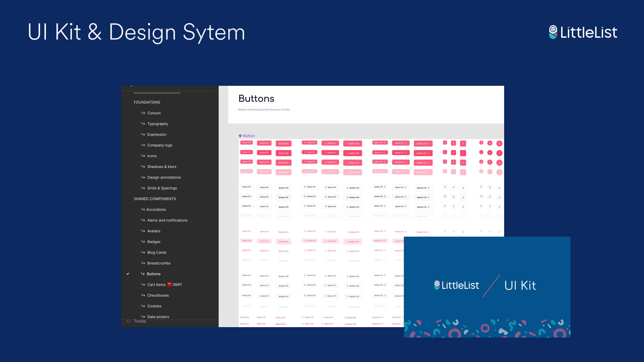Viewport: 644px width, 362px height.
Task: Click the checkmark next to Buttons page
Action: pyautogui.click(x=128, y=274)
